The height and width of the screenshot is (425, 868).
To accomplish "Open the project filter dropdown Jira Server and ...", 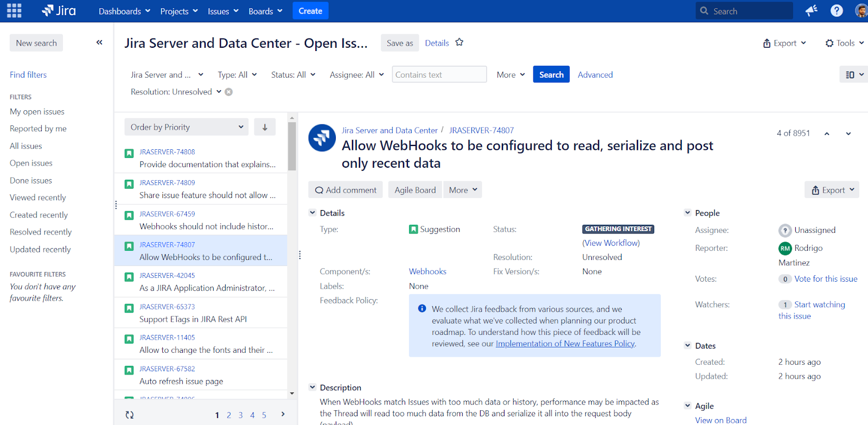I will (x=167, y=74).
